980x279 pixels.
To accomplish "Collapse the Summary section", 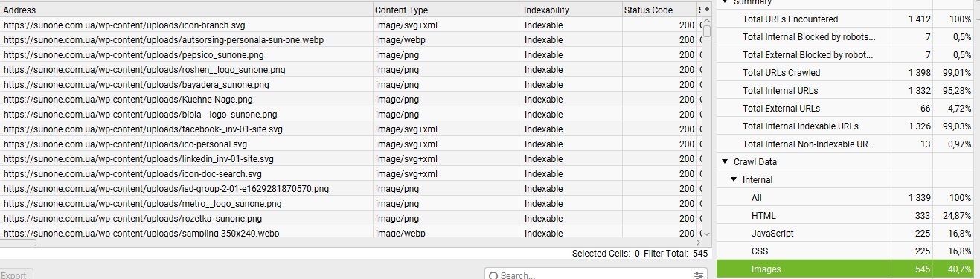I will pyautogui.click(x=724, y=2).
